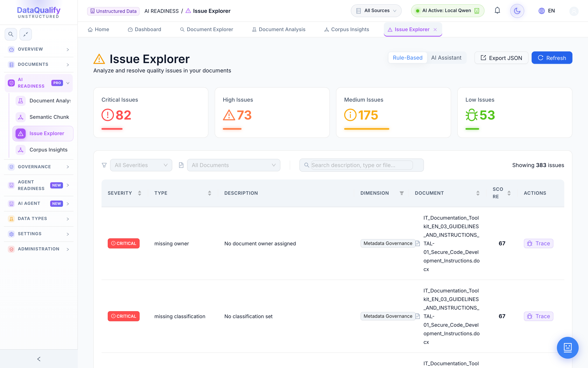The height and width of the screenshot is (368, 588).
Task: Collapse the sidebar with bottom arrow
Action: click(x=39, y=359)
